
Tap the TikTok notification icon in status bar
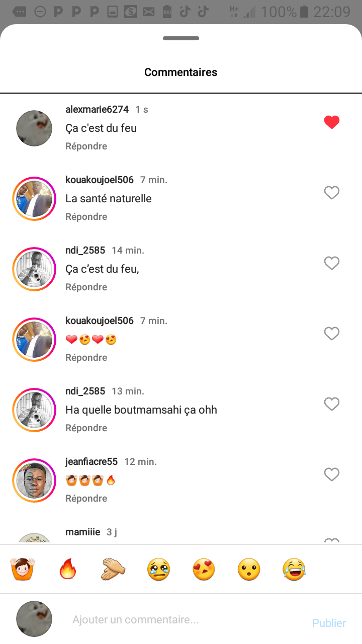click(185, 11)
